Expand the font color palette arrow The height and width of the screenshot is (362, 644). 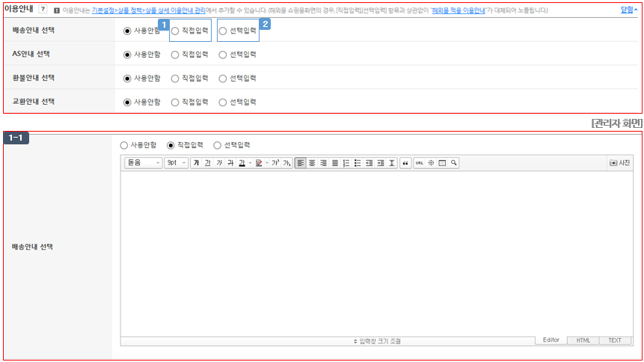(250, 163)
